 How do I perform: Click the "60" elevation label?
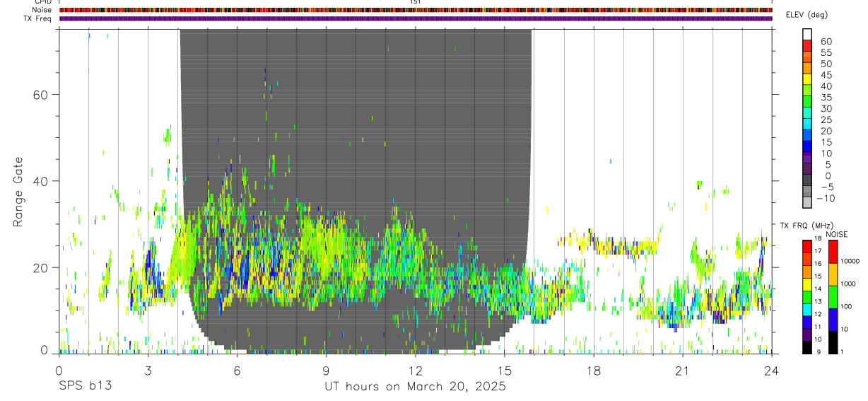(x=826, y=42)
